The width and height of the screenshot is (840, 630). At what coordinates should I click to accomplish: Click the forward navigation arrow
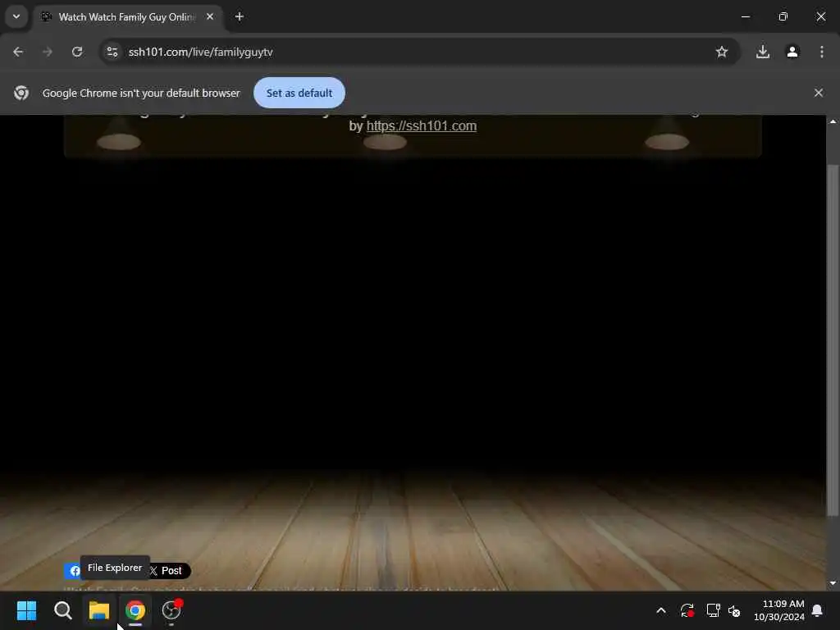click(x=48, y=52)
